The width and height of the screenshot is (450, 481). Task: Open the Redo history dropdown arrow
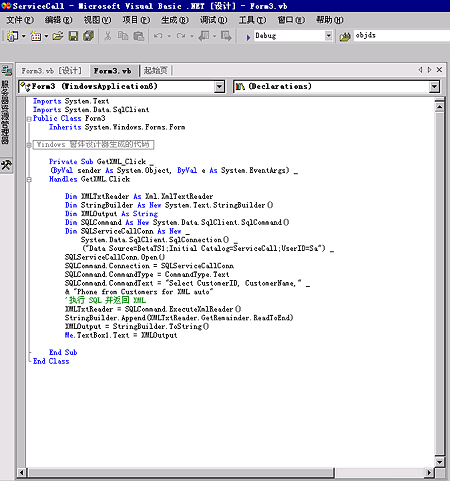coord(192,36)
